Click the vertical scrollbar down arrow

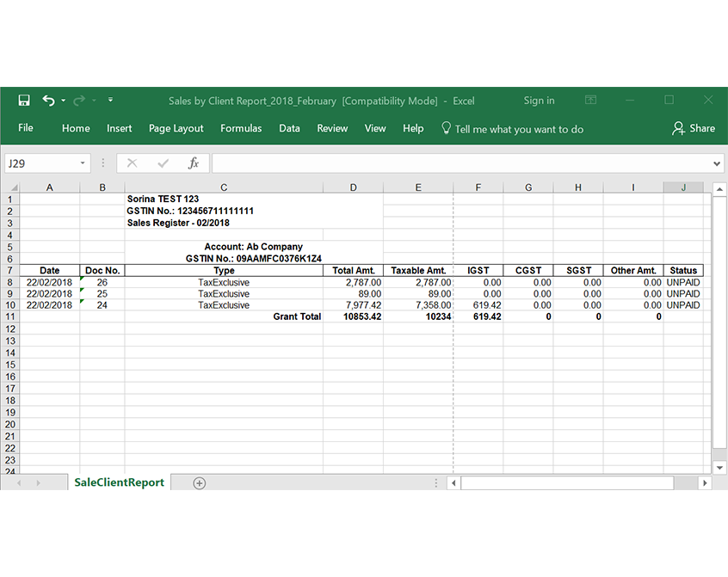[x=720, y=468]
